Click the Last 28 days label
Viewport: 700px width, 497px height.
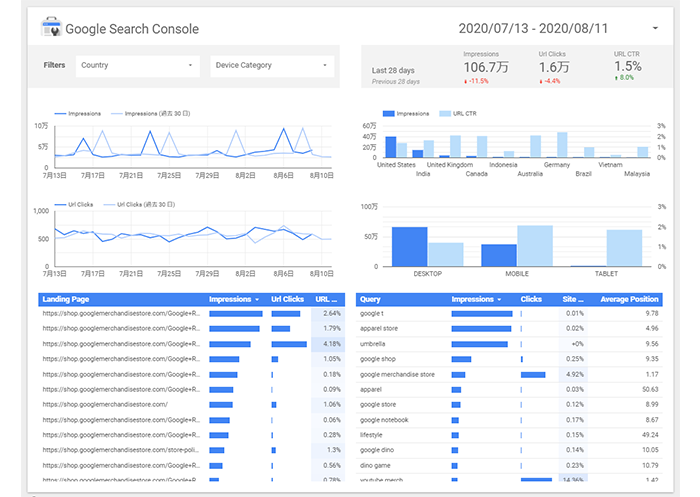[393, 71]
